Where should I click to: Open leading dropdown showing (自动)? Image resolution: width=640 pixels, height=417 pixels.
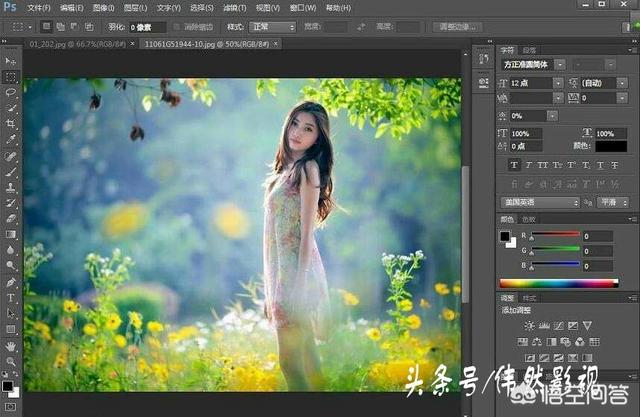pyautogui.click(x=622, y=83)
